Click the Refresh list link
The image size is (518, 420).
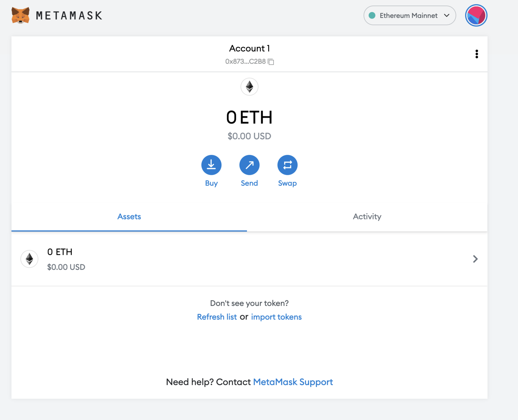click(217, 317)
